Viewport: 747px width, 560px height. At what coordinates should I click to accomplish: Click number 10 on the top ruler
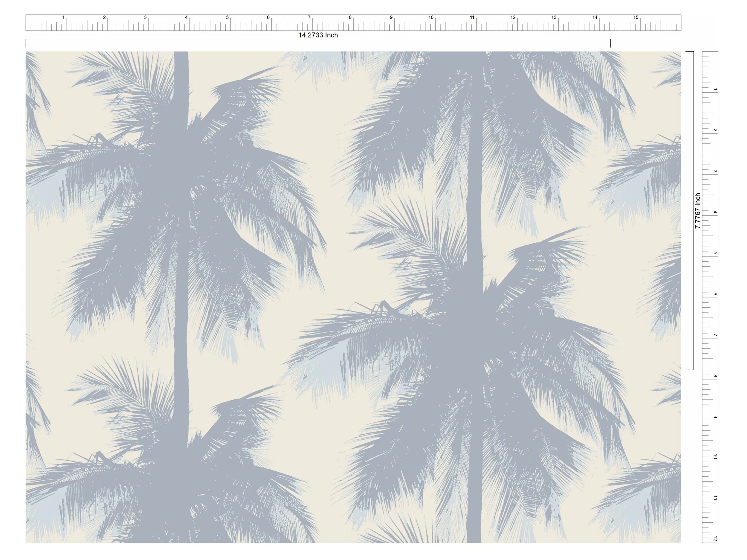pos(431,17)
